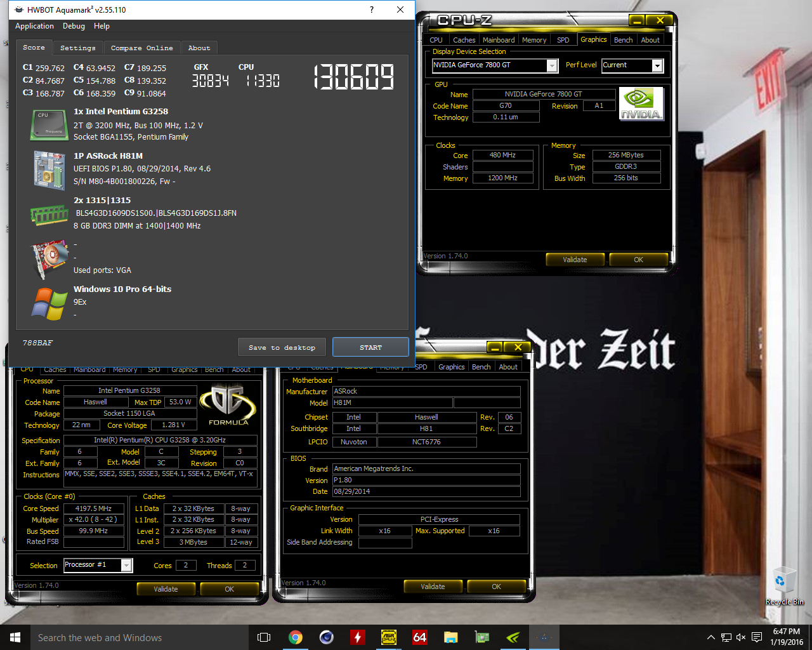This screenshot has width=812, height=650.
Task: Click Validate in the CPU-Z Mainboard window
Action: [x=433, y=587]
